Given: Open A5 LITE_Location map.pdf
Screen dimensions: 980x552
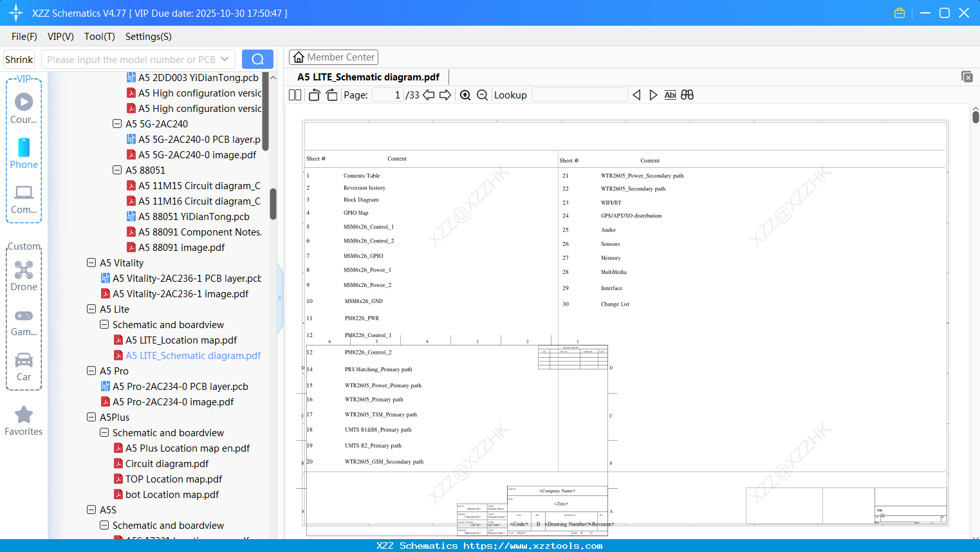Looking at the screenshot, I should pyautogui.click(x=175, y=340).
